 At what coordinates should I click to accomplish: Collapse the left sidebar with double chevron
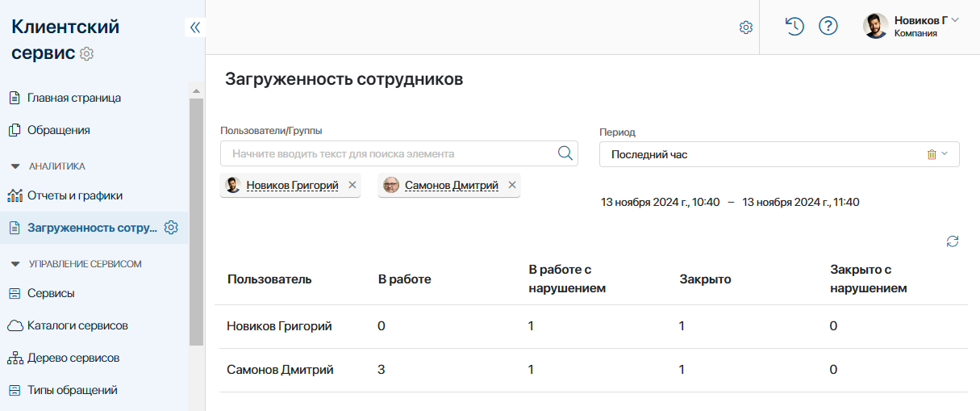(x=194, y=27)
